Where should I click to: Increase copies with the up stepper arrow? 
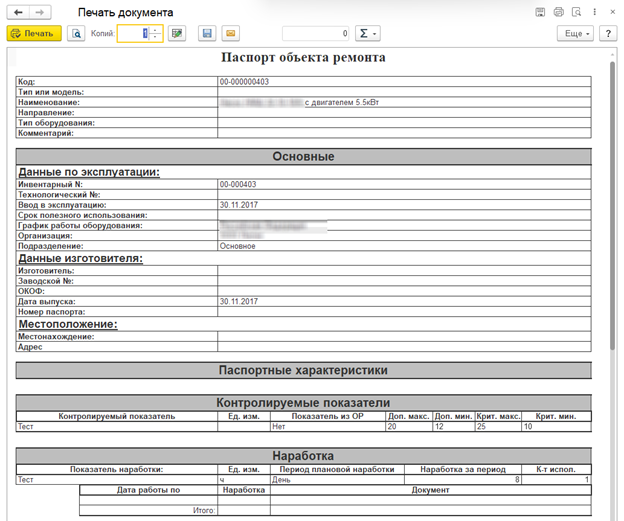point(155,30)
